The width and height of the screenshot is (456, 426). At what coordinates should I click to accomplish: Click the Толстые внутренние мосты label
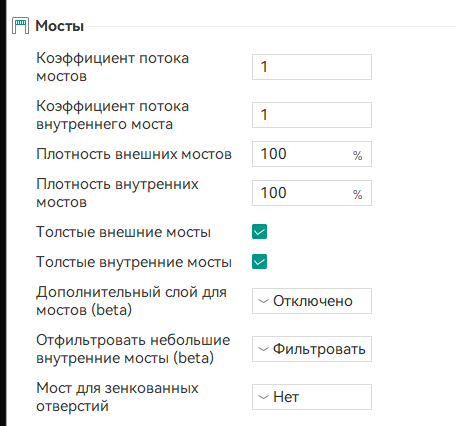(134, 262)
